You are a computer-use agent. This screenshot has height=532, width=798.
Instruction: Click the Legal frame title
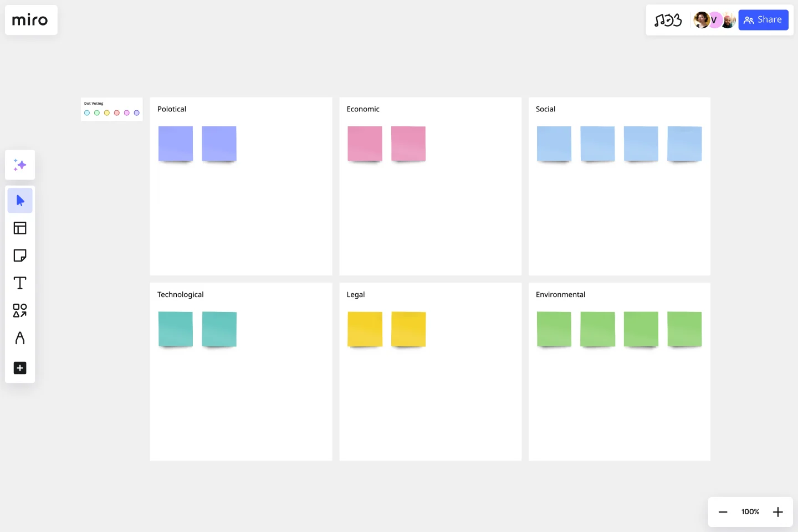pos(356,295)
